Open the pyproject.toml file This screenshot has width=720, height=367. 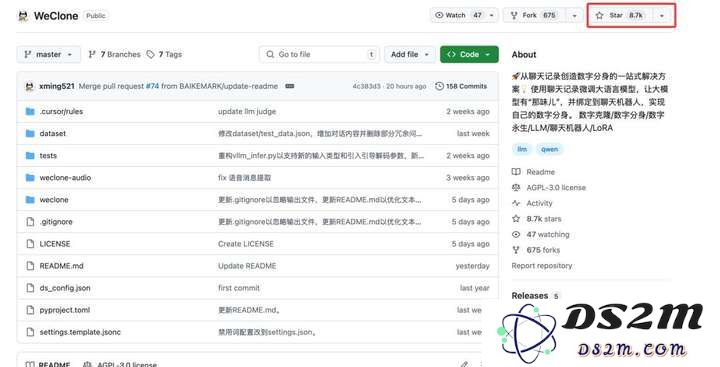pyautogui.click(x=65, y=310)
